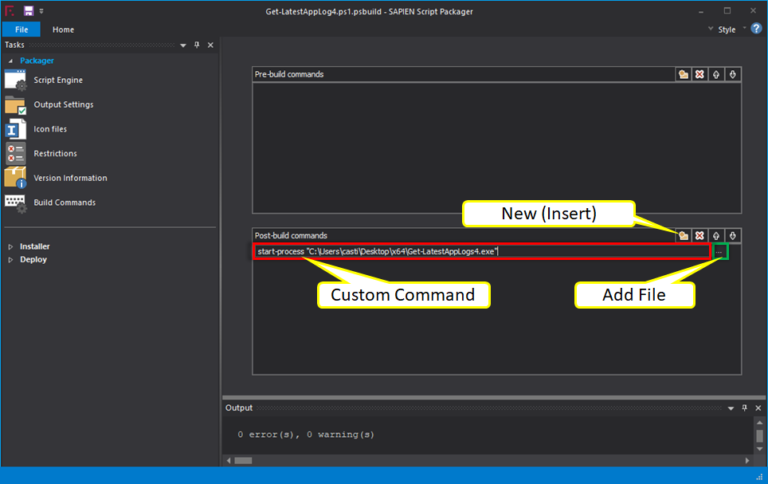Click the ellipsis browse file button
The width and height of the screenshot is (768, 484).
(x=720, y=252)
